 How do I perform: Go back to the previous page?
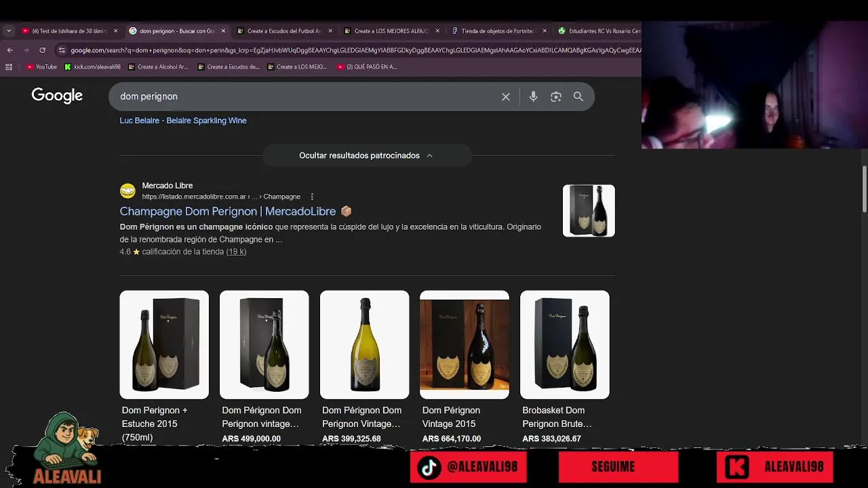pyautogui.click(x=9, y=50)
